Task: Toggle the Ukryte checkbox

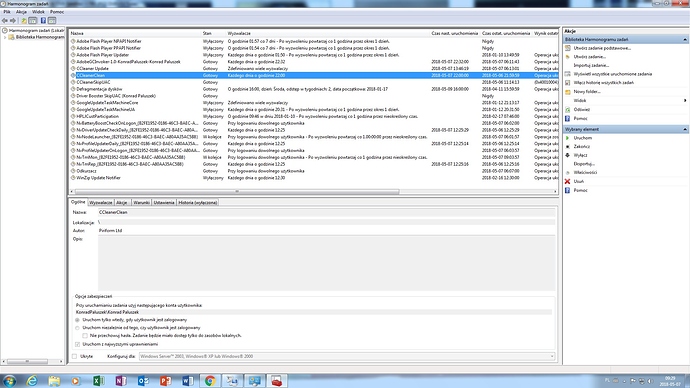Action: pos(74,356)
